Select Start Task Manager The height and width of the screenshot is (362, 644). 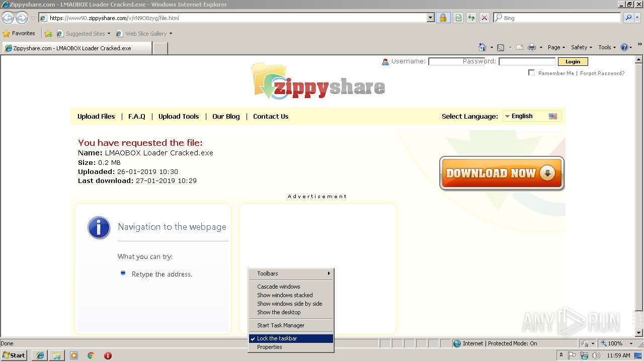pyautogui.click(x=291, y=325)
